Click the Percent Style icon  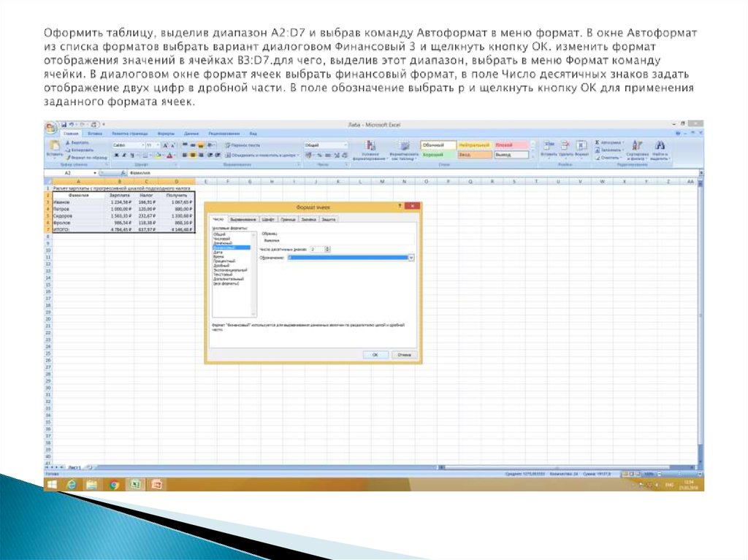(320, 155)
